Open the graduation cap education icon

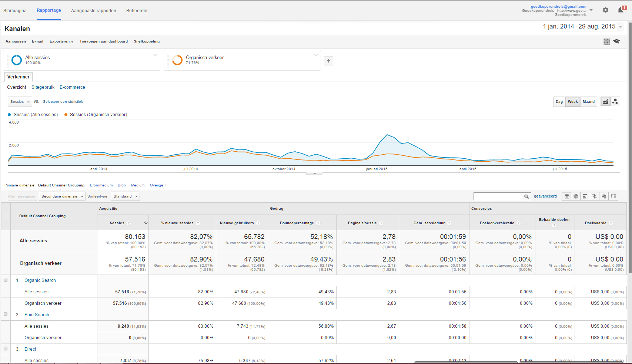616,41
